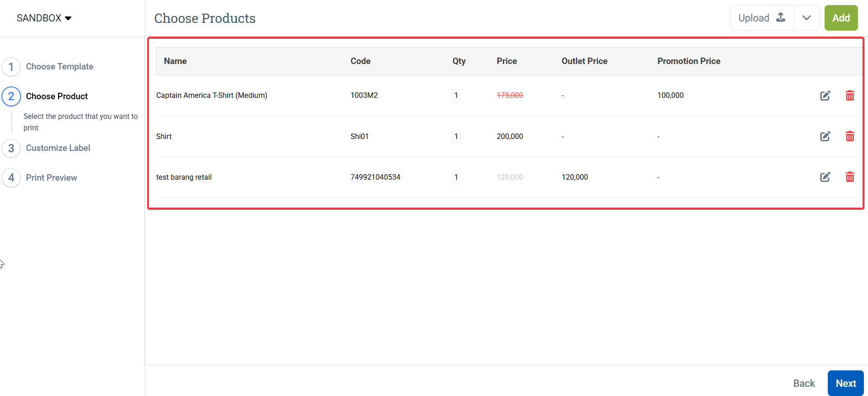Open the SANDBOX outlet dropdown
Image resolution: width=868 pixels, height=396 pixels.
point(44,18)
